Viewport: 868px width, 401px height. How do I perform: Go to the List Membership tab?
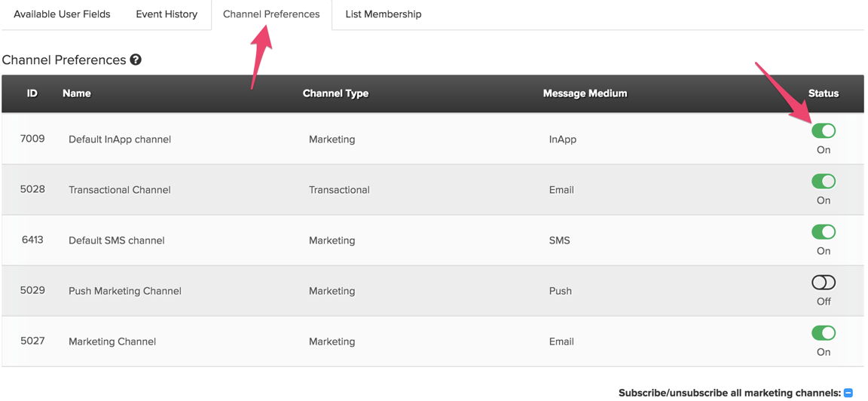tap(384, 14)
